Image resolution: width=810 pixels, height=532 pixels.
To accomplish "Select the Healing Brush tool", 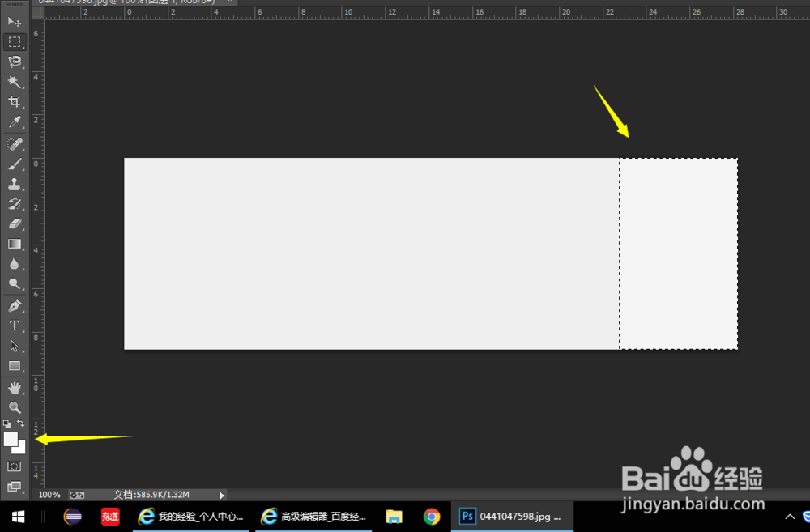I will coord(15,143).
